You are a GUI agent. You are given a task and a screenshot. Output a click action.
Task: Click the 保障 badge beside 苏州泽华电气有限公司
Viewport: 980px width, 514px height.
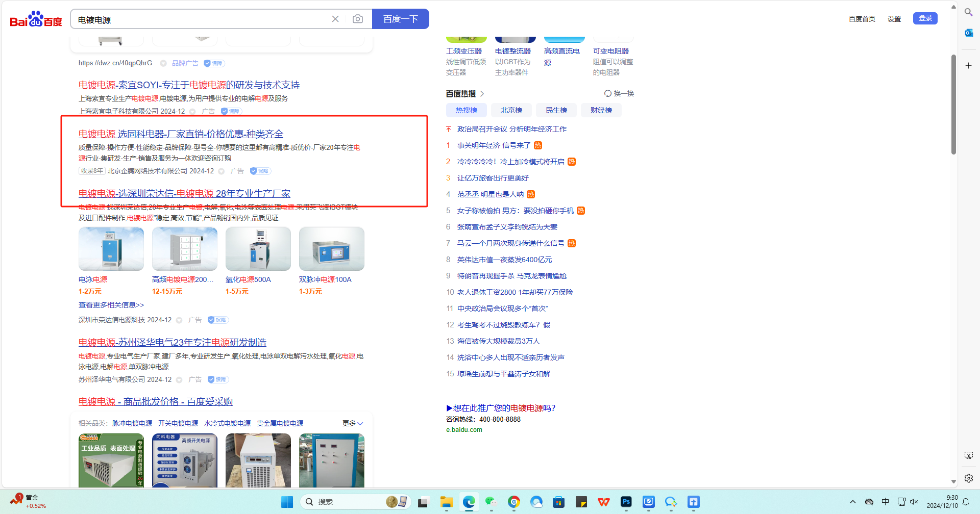point(218,379)
